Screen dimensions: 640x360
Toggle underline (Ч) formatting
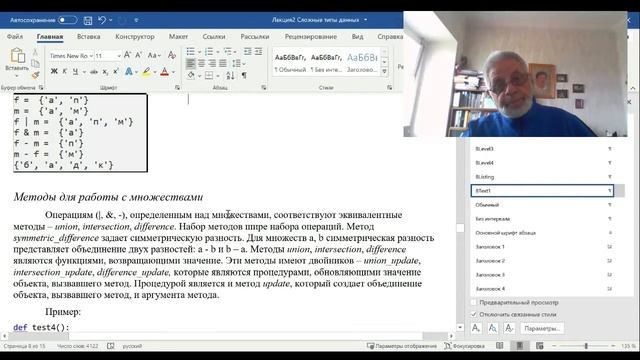tap(75, 71)
